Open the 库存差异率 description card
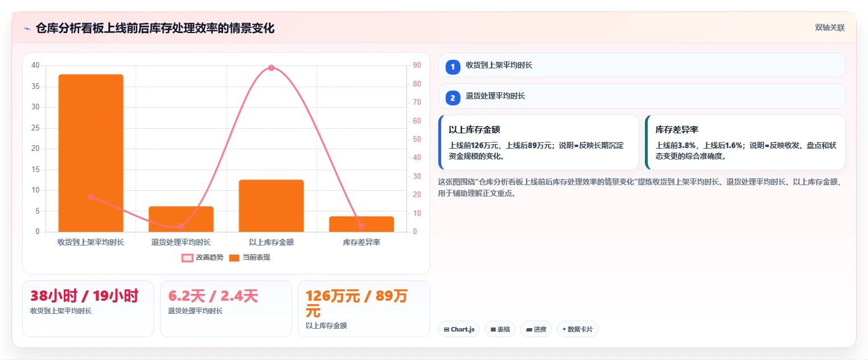 tap(745, 142)
